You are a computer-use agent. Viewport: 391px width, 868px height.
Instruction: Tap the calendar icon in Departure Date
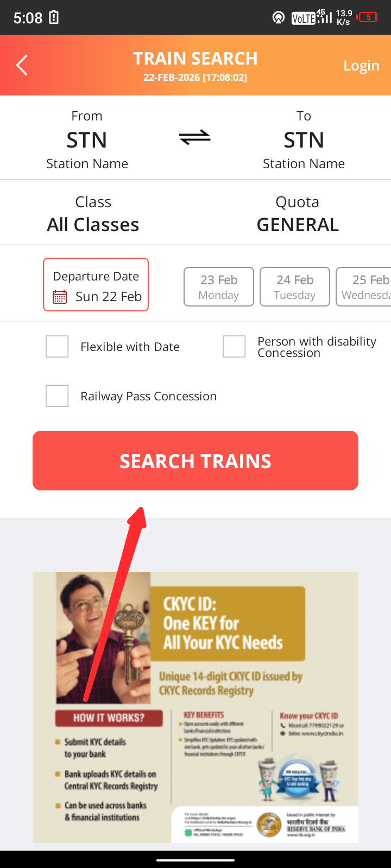tap(60, 297)
